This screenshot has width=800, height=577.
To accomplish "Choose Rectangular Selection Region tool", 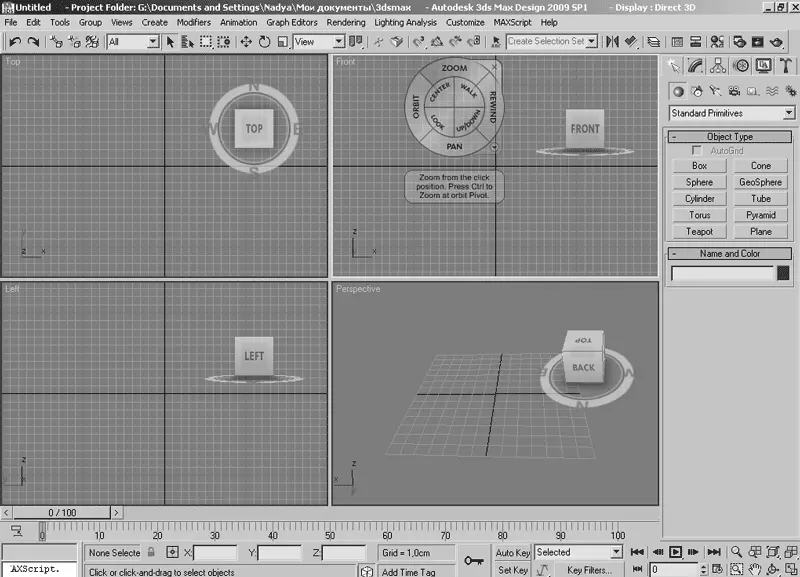I will (x=206, y=42).
